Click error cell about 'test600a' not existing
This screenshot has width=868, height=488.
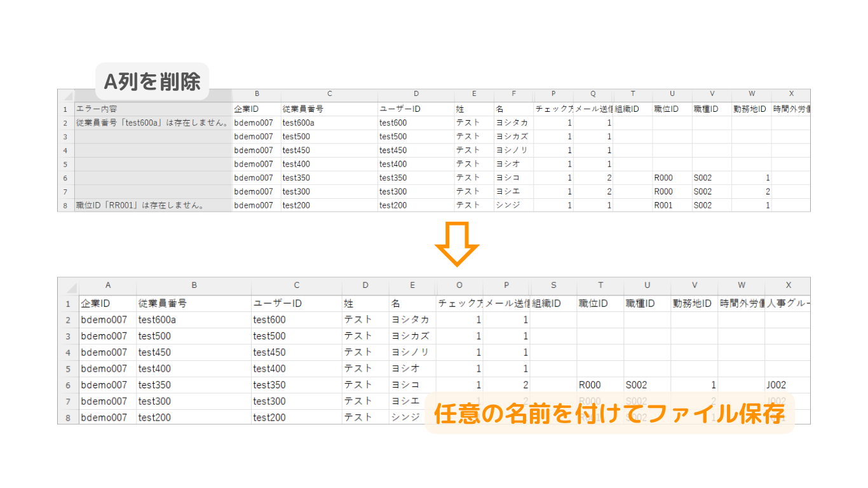point(153,123)
